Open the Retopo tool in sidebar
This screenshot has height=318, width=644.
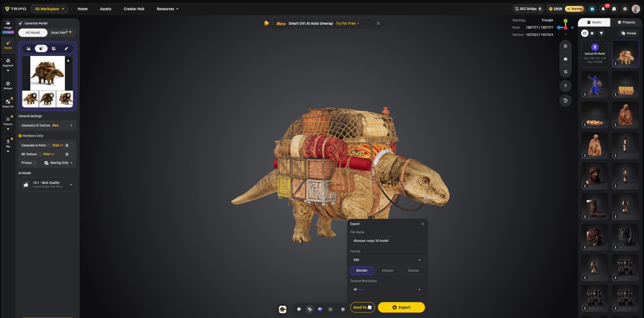coord(8,85)
